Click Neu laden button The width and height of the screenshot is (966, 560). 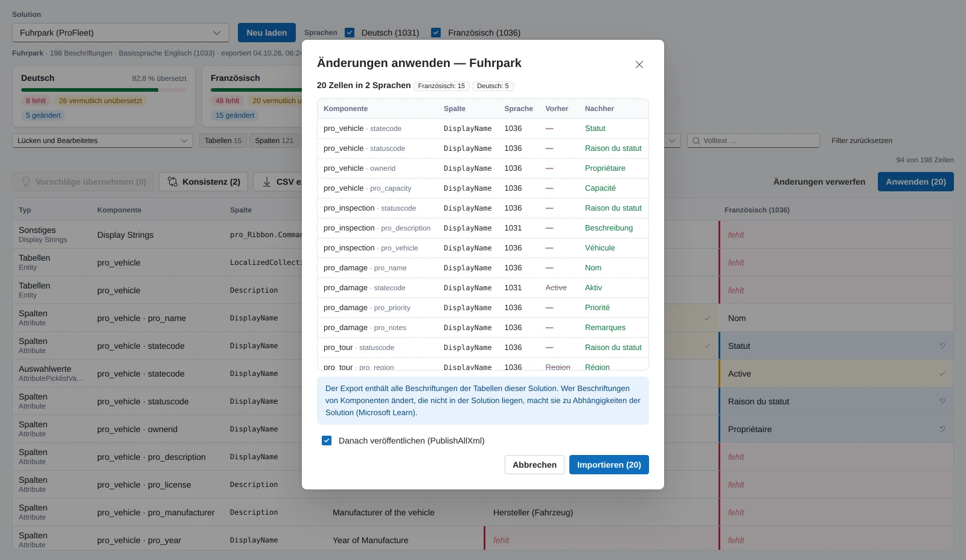(267, 33)
